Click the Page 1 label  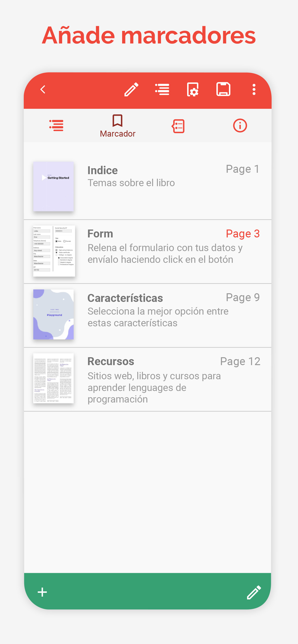coord(242,169)
